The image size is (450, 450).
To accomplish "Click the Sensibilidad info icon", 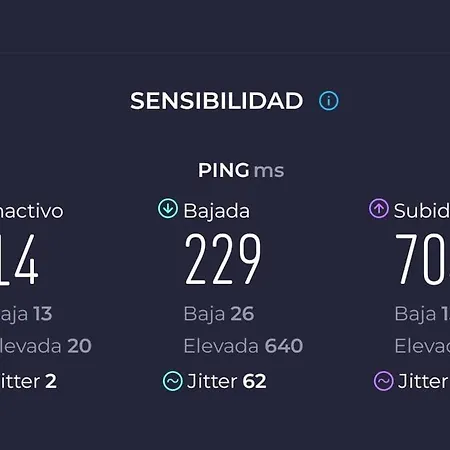I will [329, 100].
